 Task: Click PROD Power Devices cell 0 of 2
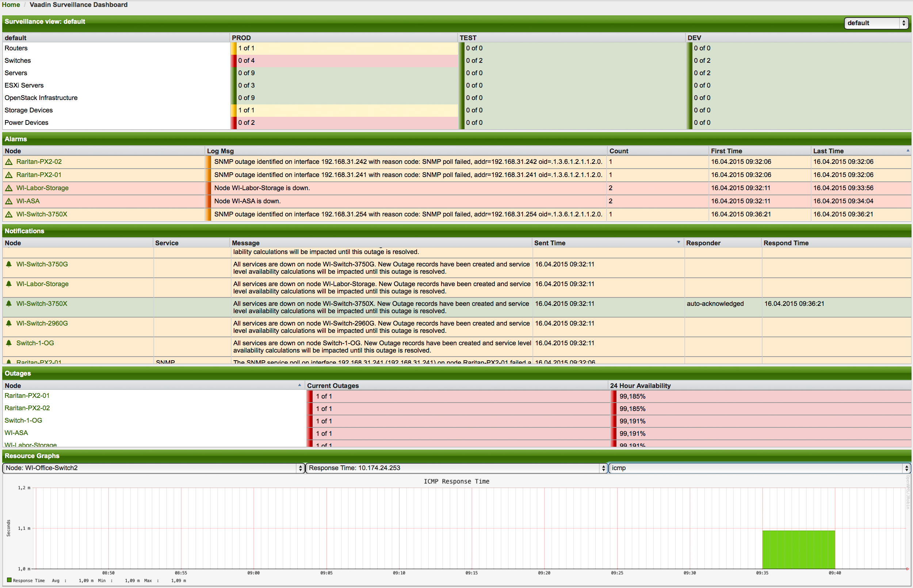pyautogui.click(x=344, y=123)
